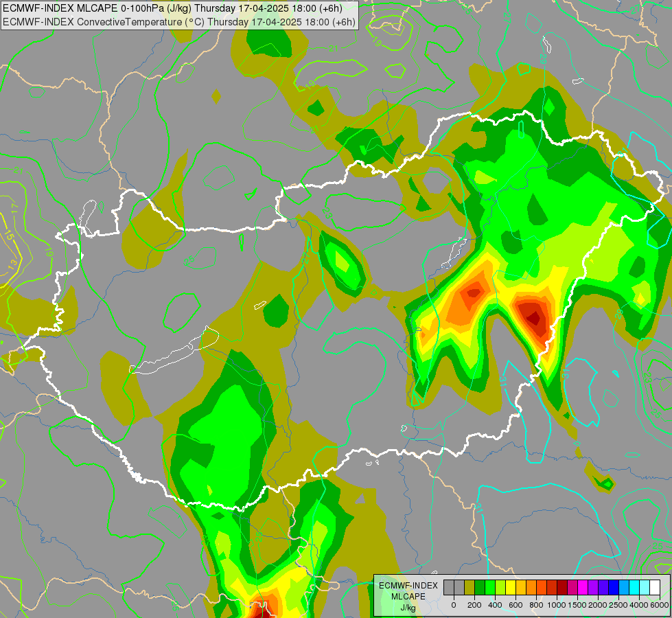Image resolution: width=672 pixels, height=618 pixels.
Task: Pick the purple legend swatch before 2000
Action: [x=594, y=588]
